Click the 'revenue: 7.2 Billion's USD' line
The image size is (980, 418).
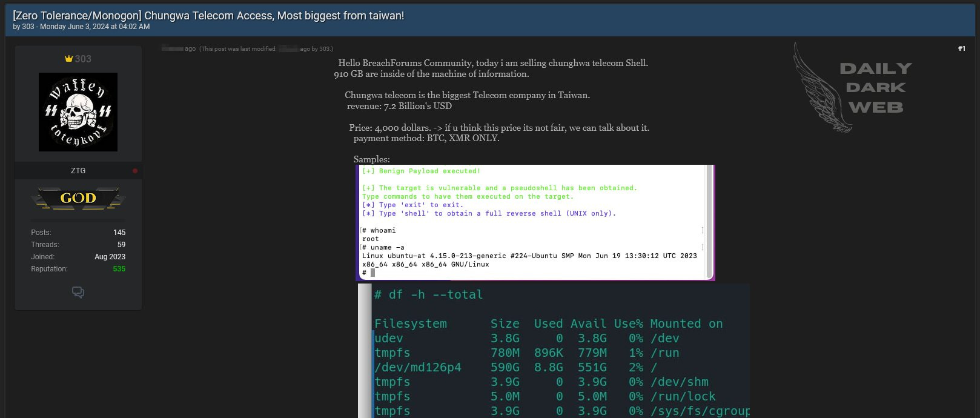tap(399, 106)
